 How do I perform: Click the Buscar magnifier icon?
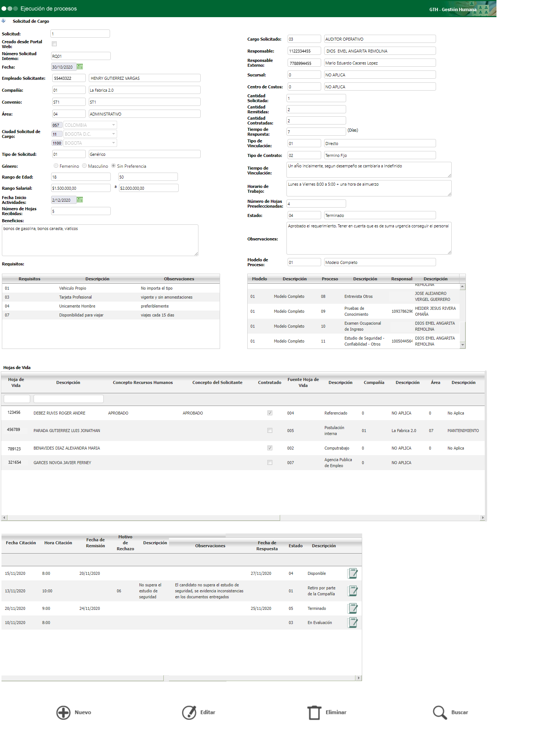(440, 712)
